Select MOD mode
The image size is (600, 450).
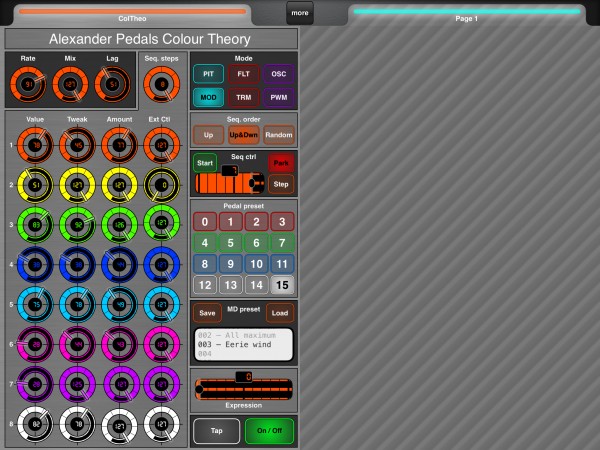[x=209, y=97]
